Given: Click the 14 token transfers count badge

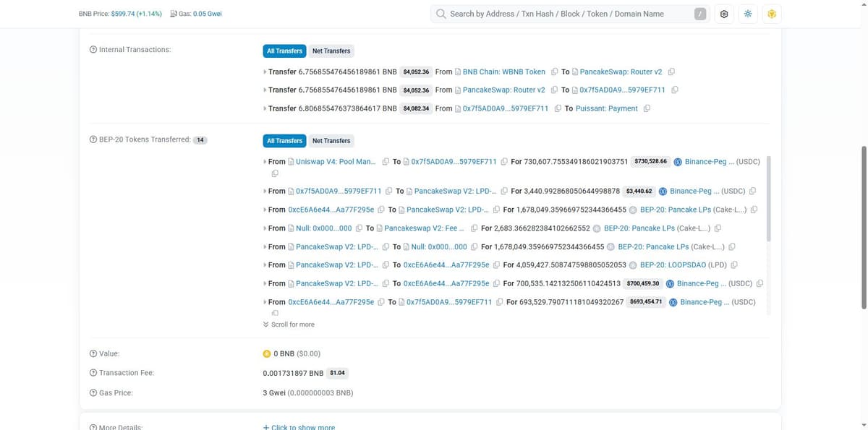Looking at the screenshot, I should click(200, 140).
